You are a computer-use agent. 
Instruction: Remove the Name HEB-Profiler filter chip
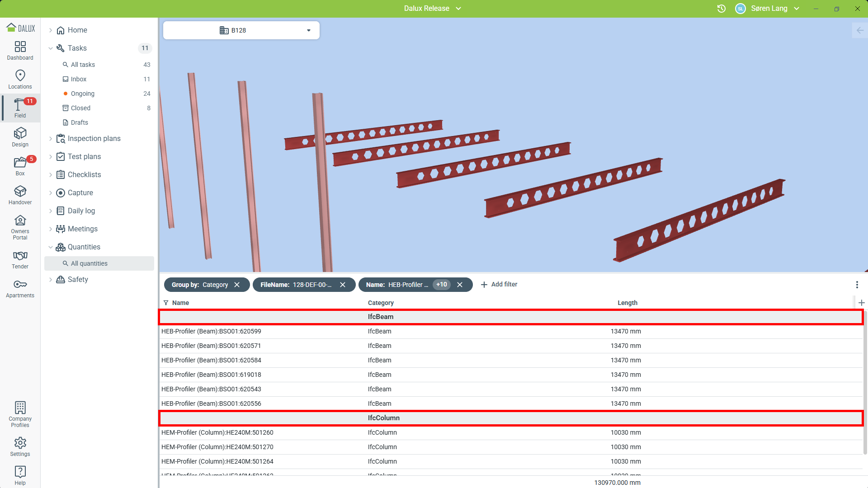(x=460, y=285)
